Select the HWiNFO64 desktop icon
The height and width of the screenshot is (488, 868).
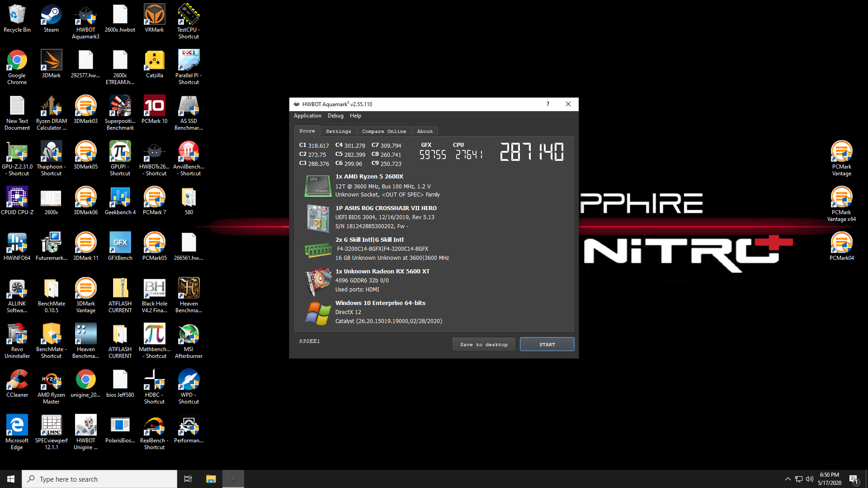[x=17, y=247]
